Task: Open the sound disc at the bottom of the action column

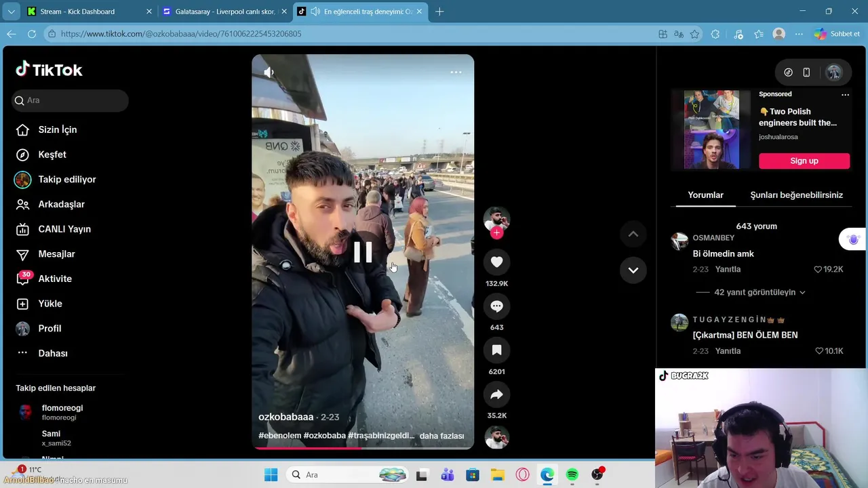Action: [496, 438]
